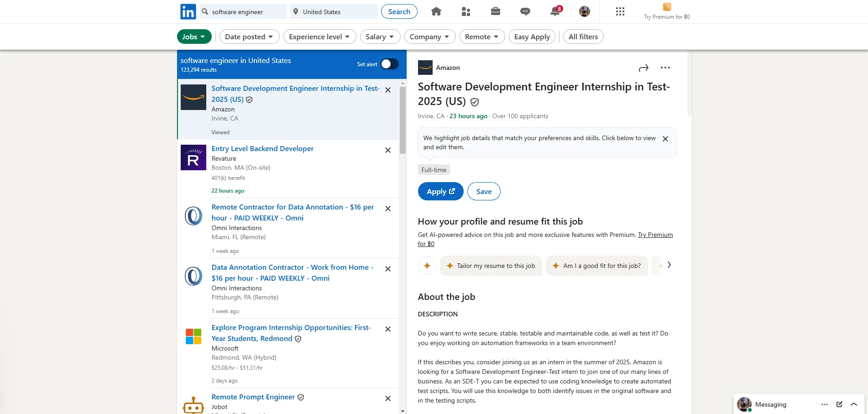
Task: Follow the Try Premium for ฿0 link
Action: tap(655, 235)
